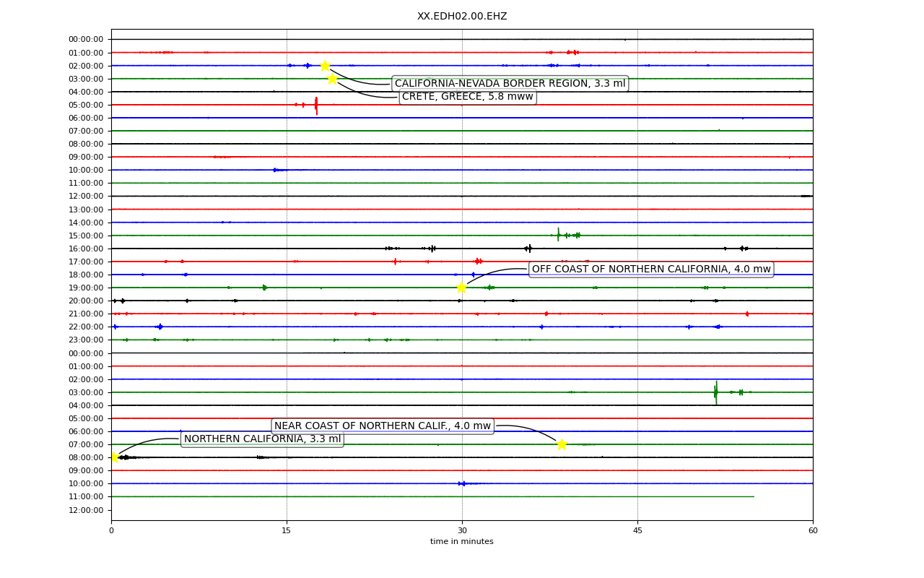Click the 16:00:00 time label
This screenshot has height=578, width=924.
point(86,249)
